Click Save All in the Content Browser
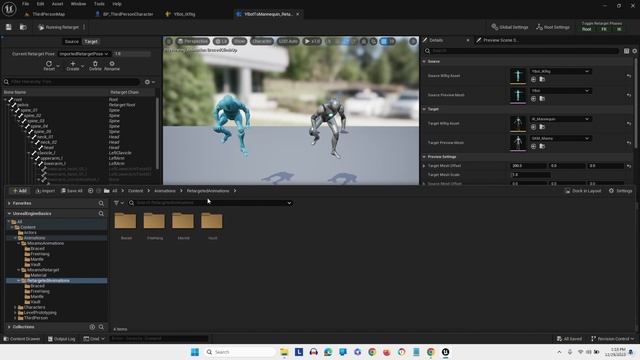Screen dimensions: 640x360 tap(72, 191)
